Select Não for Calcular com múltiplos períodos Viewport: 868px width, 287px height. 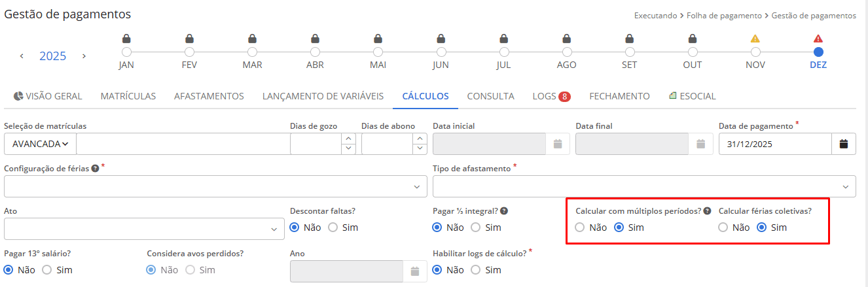(580, 228)
